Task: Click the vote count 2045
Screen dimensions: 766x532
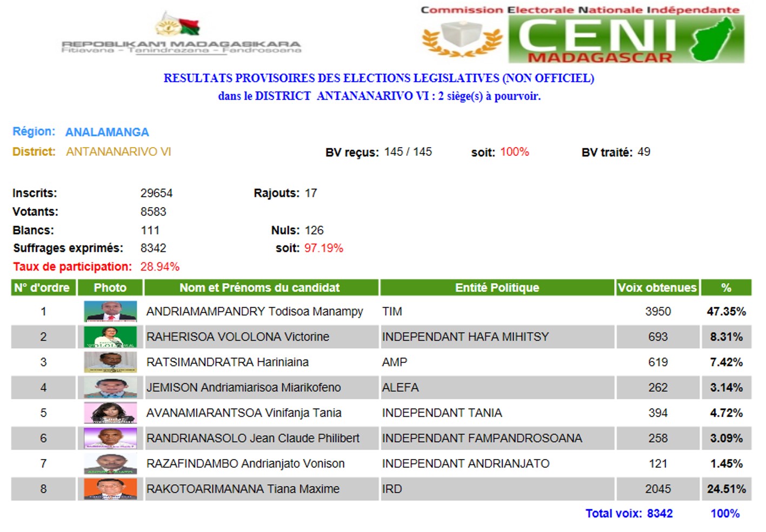Action: click(658, 489)
